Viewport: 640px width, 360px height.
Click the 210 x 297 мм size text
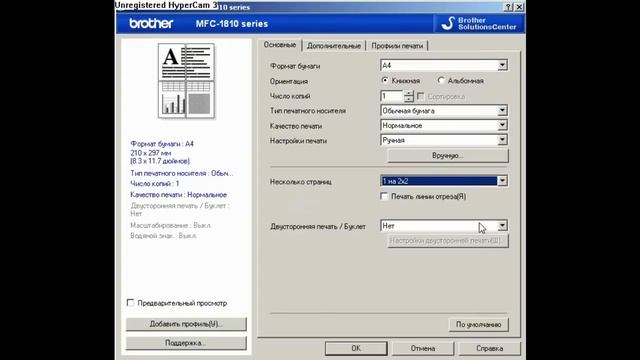pos(151,153)
